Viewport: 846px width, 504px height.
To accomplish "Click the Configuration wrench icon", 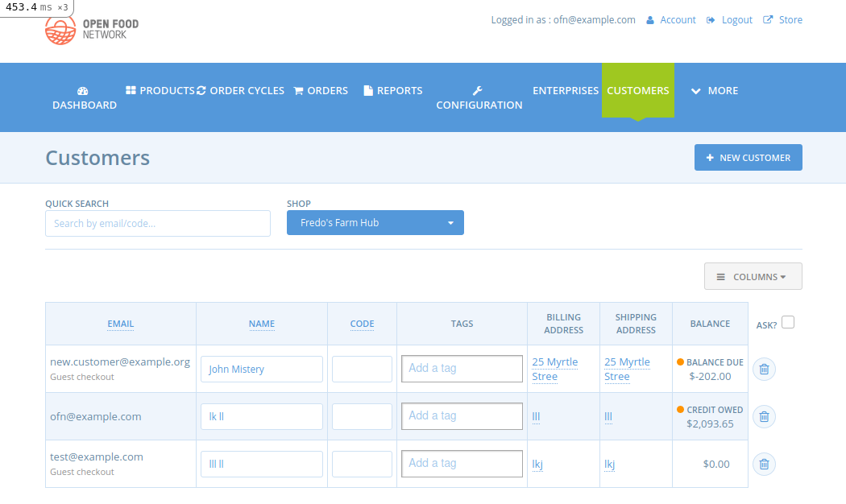I will (478, 90).
